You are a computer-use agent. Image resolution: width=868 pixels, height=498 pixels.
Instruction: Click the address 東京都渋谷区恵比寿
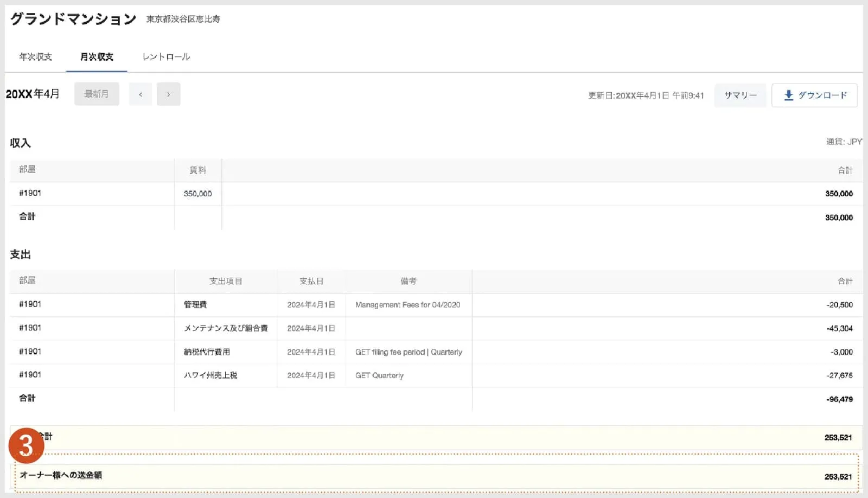click(183, 19)
